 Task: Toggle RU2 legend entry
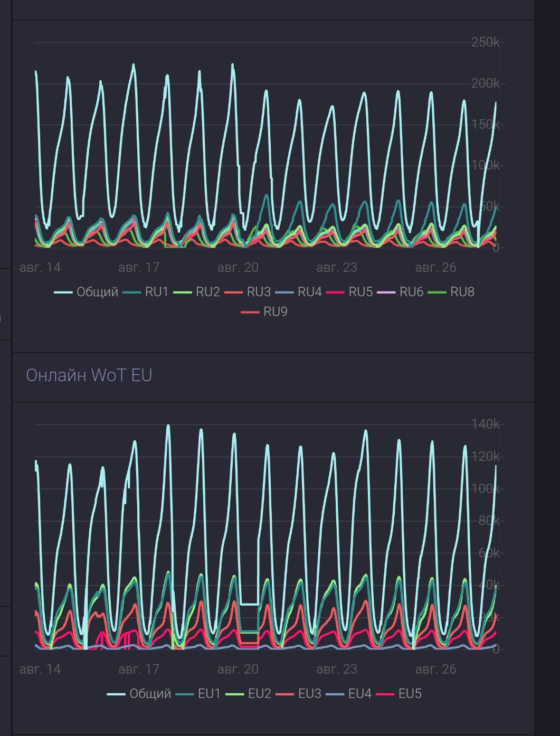click(196, 292)
